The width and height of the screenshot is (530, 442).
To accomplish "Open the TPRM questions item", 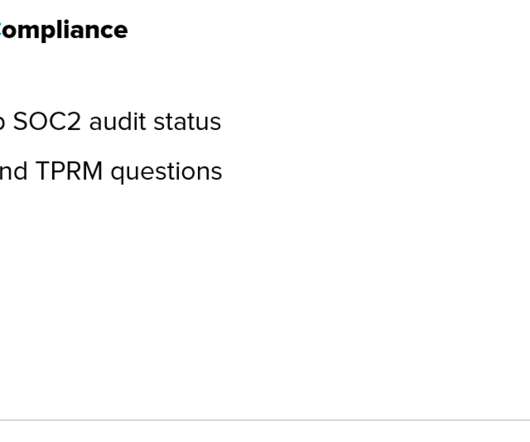I will click(111, 172).
